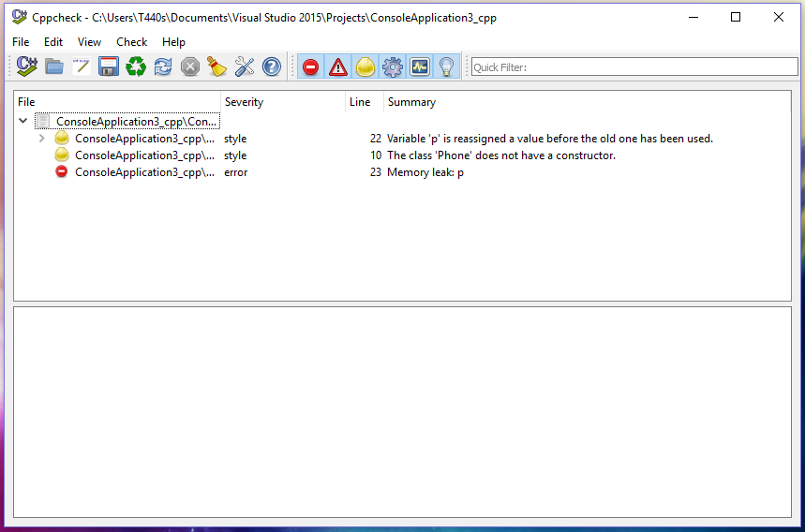Toggle the Show style warnings filter

coord(365,66)
